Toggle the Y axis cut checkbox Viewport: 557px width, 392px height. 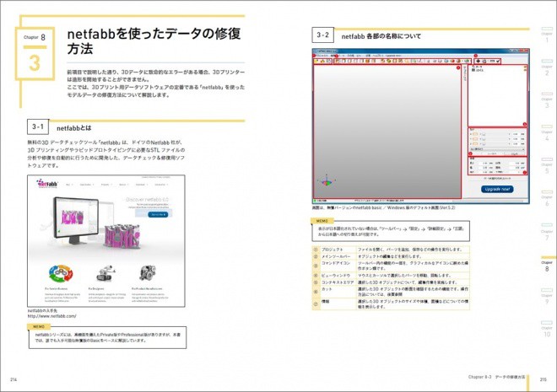[x=475, y=139]
